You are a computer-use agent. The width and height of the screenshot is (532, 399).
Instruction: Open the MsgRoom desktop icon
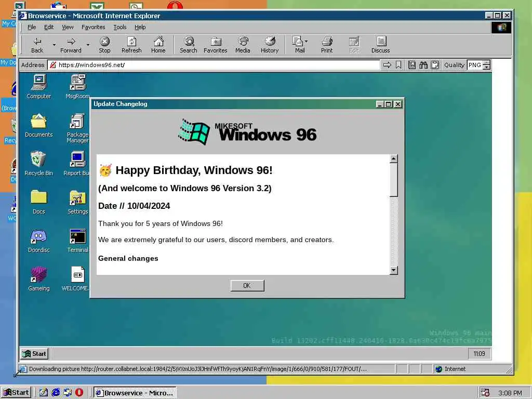click(x=78, y=87)
